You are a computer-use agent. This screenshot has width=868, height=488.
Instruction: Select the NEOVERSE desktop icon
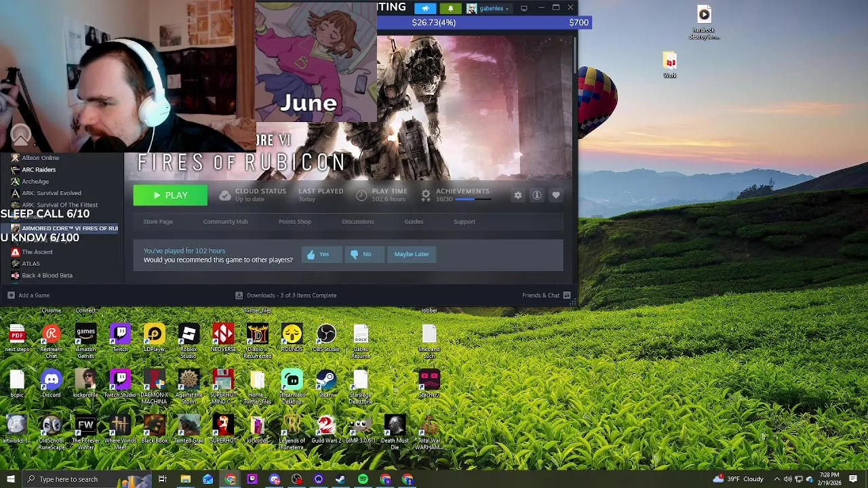pyautogui.click(x=223, y=338)
